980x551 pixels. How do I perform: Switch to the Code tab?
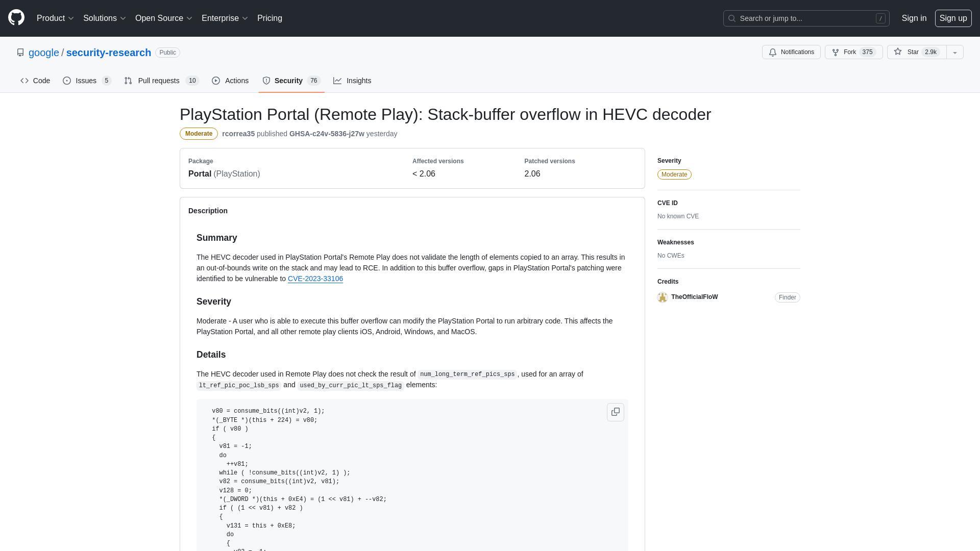click(35, 80)
